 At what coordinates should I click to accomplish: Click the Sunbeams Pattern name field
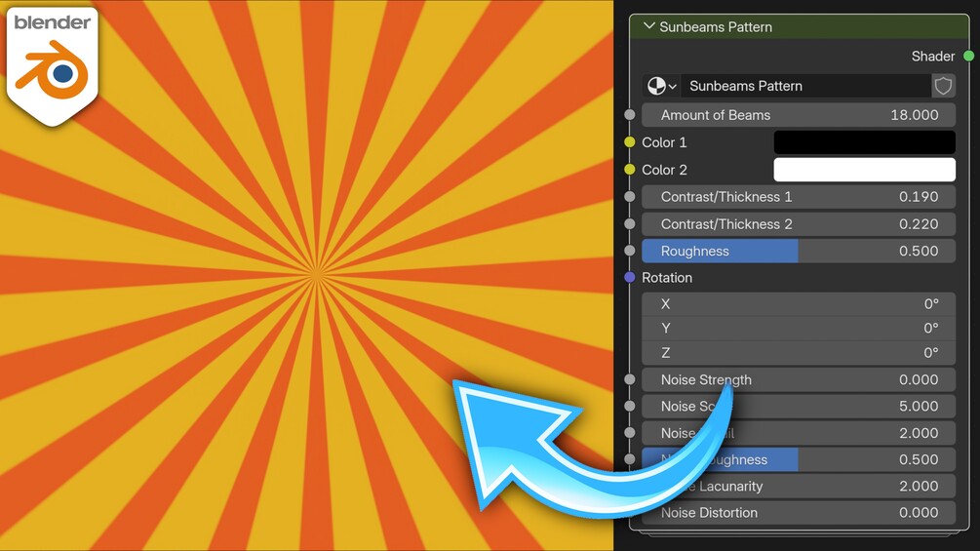tap(806, 86)
